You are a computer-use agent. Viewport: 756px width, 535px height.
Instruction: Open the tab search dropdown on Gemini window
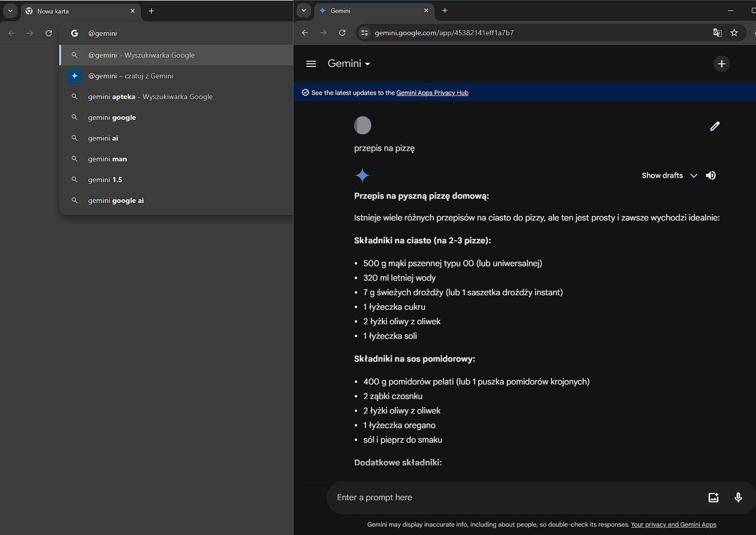(x=304, y=10)
